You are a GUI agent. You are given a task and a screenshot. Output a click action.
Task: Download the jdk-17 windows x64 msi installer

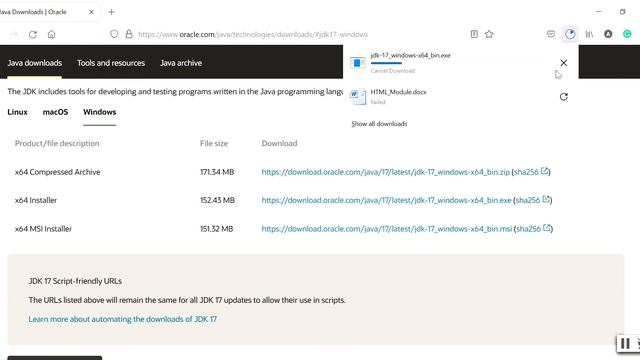coord(387,229)
